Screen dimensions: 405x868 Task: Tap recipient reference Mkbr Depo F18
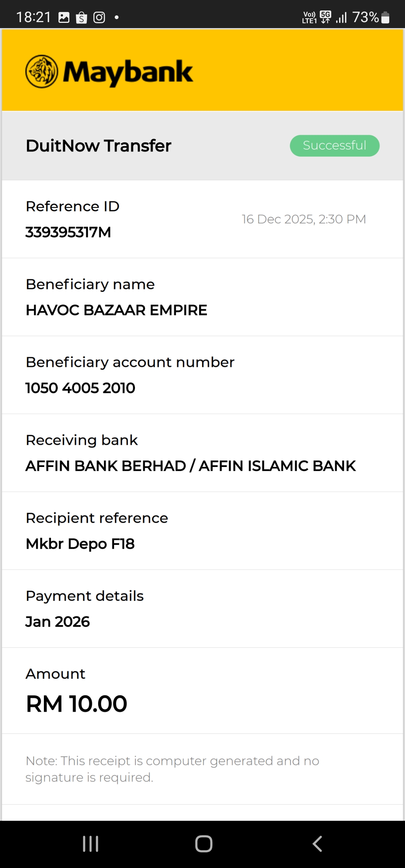80,544
